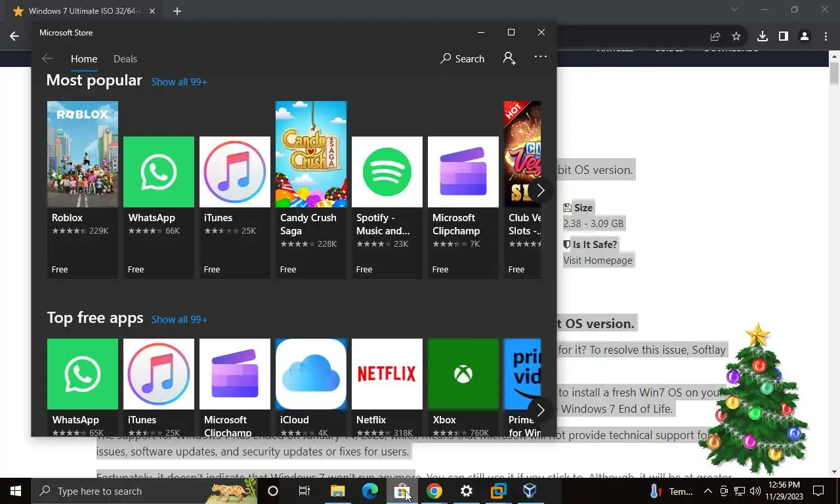Open Google Chrome from the taskbar

[x=434, y=491]
